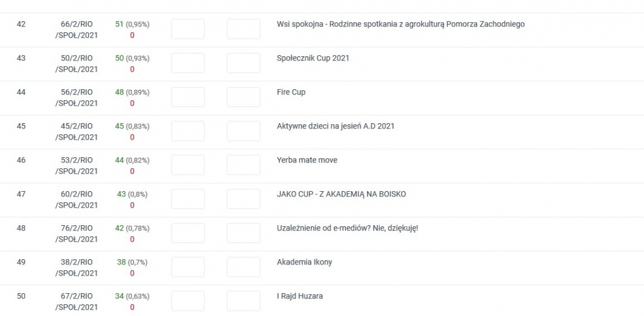Click project number 38/2/RIO/SPOŁ/2021

coord(77,267)
